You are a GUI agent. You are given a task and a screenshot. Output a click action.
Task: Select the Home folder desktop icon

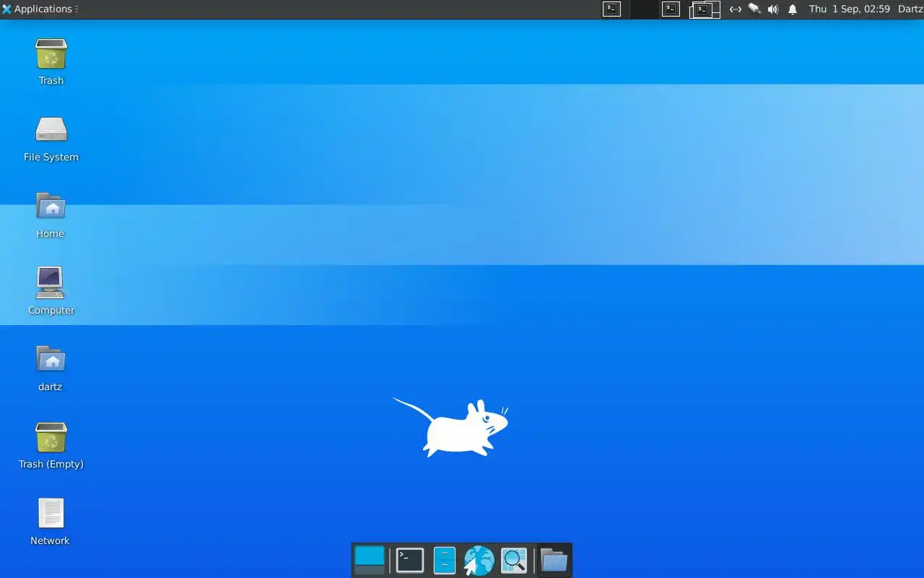click(51, 207)
